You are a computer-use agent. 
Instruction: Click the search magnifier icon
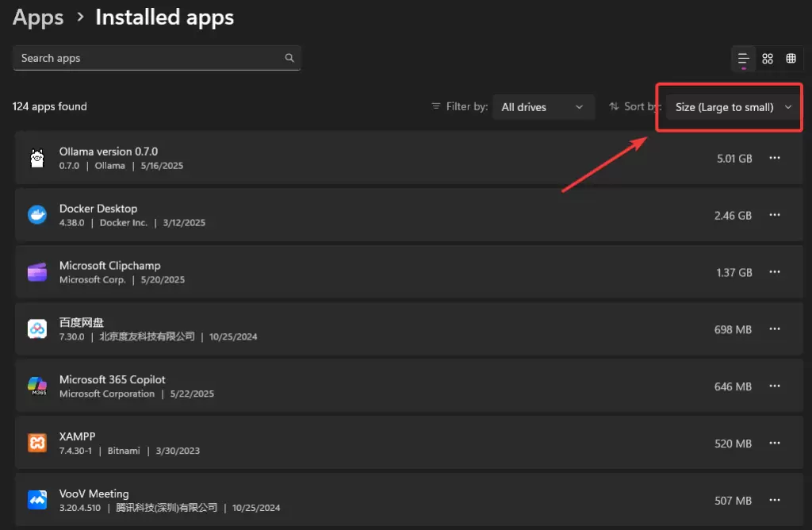pyautogui.click(x=289, y=57)
